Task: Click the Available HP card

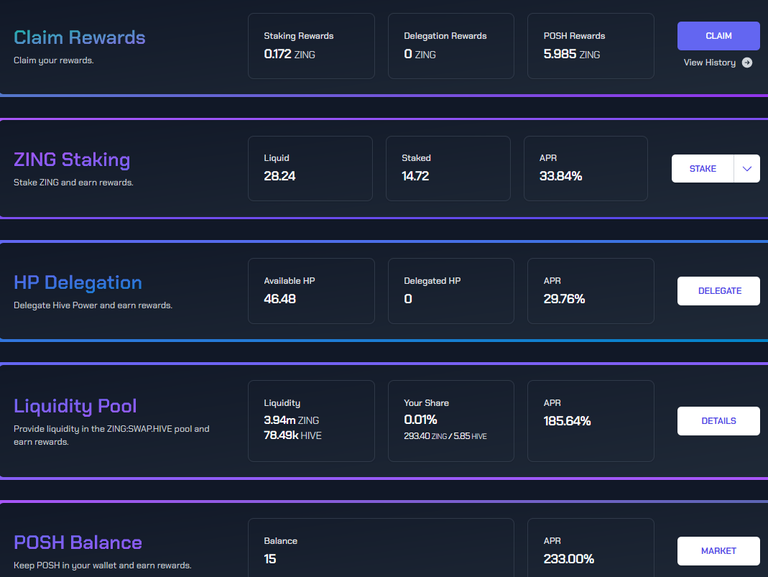Action: [312, 291]
